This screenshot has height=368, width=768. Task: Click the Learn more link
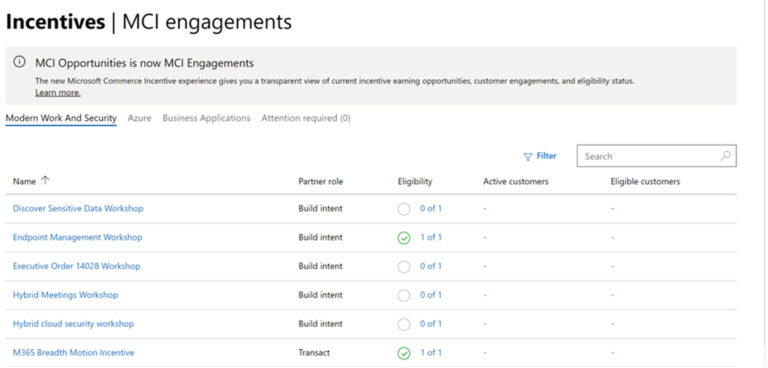tap(58, 93)
